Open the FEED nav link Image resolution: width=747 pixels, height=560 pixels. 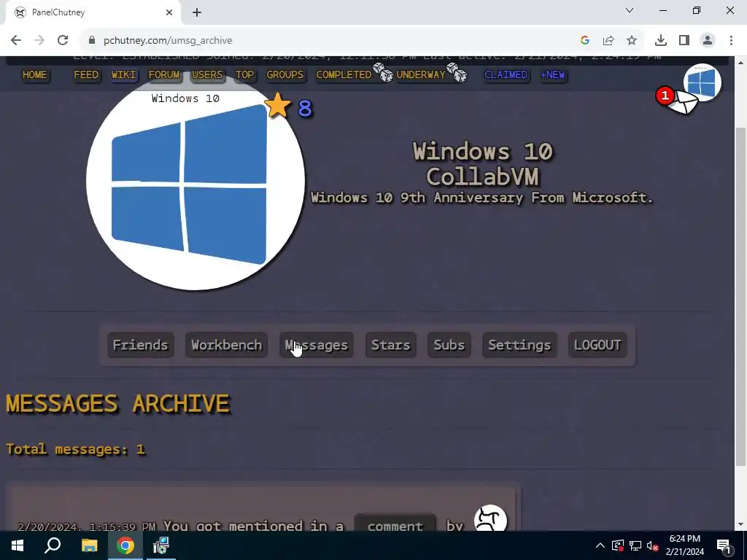click(86, 75)
